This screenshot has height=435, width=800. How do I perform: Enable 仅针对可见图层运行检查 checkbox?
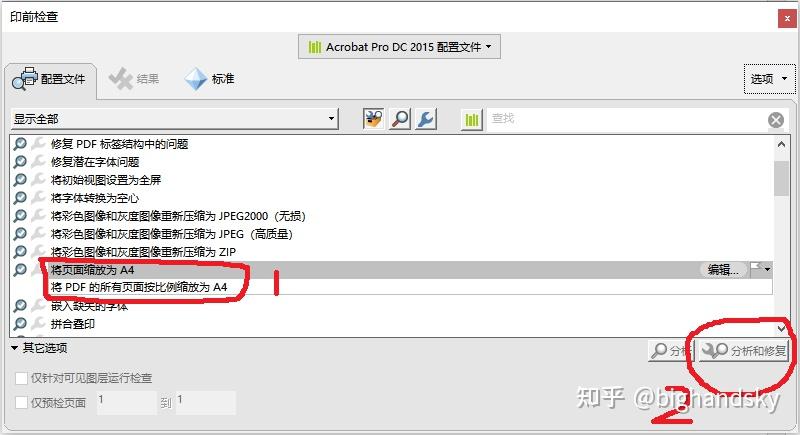21,378
